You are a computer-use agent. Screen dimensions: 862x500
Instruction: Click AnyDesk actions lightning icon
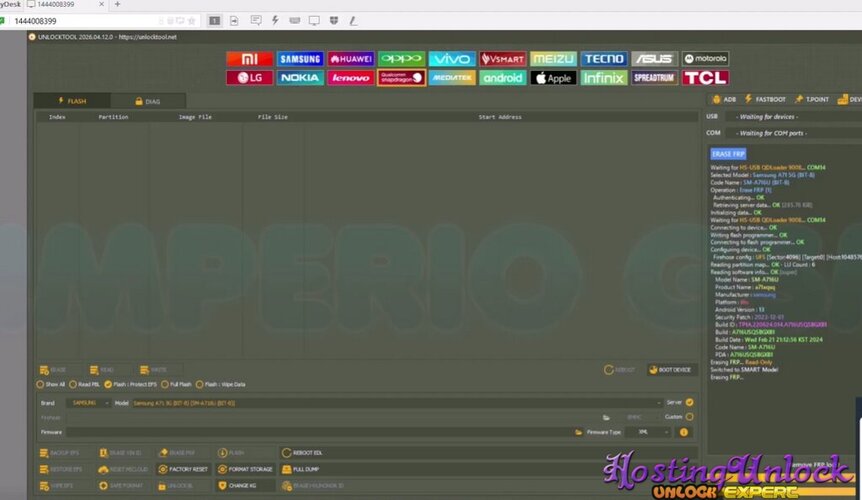pos(275,21)
